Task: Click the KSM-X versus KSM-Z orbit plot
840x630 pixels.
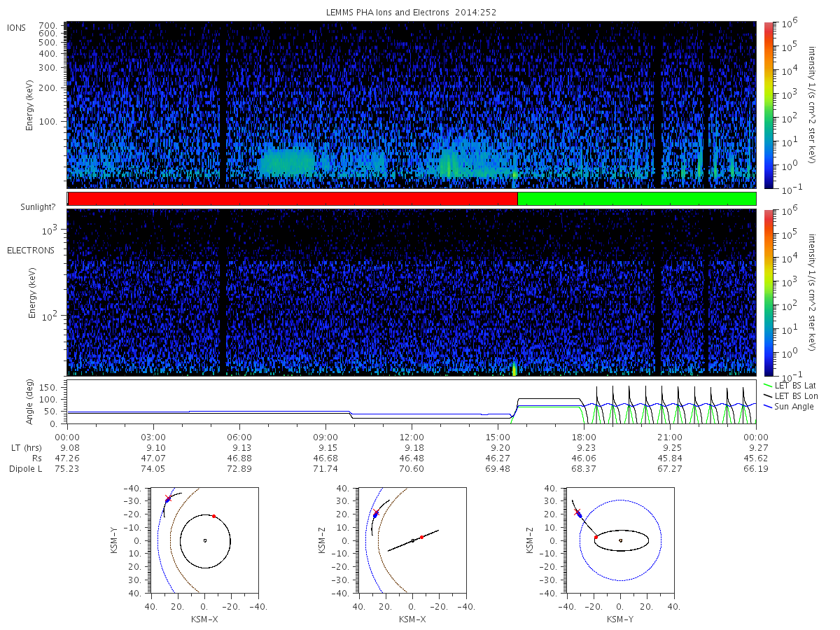Action: coord(412,540)
